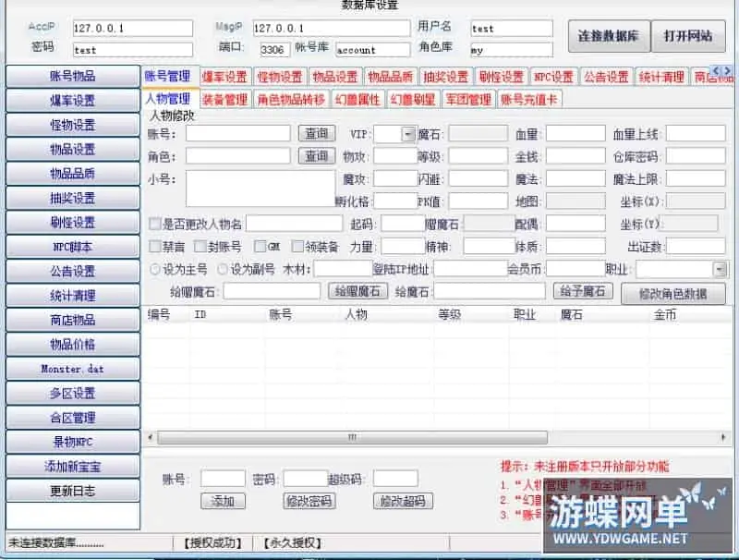Switch to the 抽奖设置 tab

(446, 77)
